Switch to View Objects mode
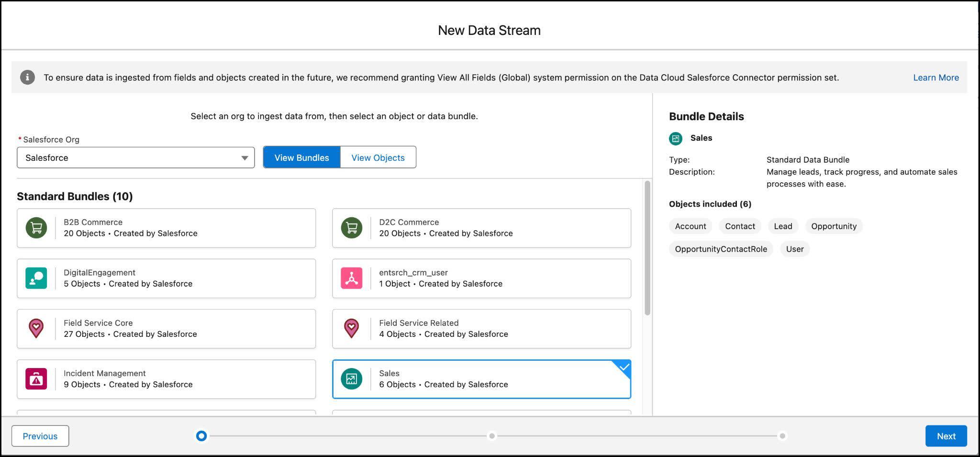Image resolution: width=980 pixels, height=457 pixels. 378,157
